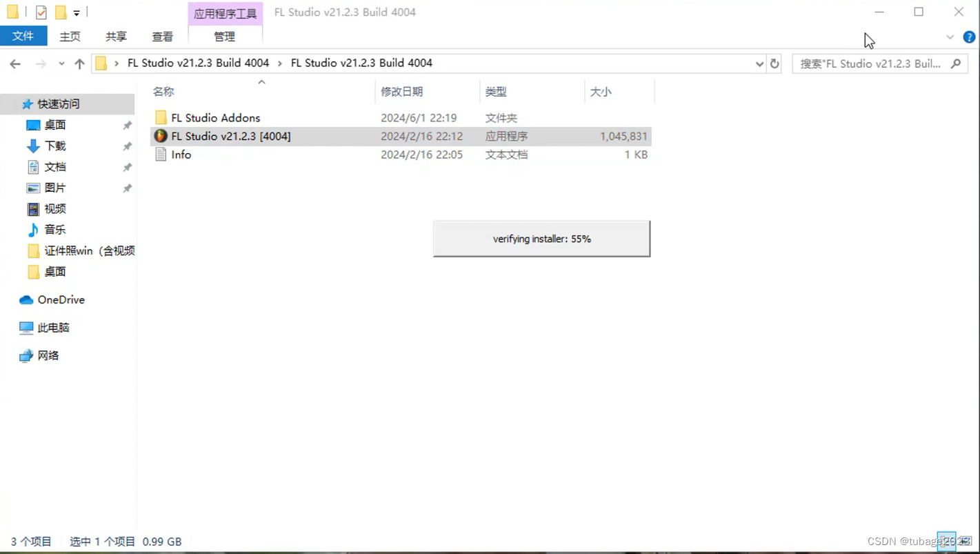Click address bar folder icon
Image resolution: width=980 pixels, height=554 pixels.
pos(101,63)
